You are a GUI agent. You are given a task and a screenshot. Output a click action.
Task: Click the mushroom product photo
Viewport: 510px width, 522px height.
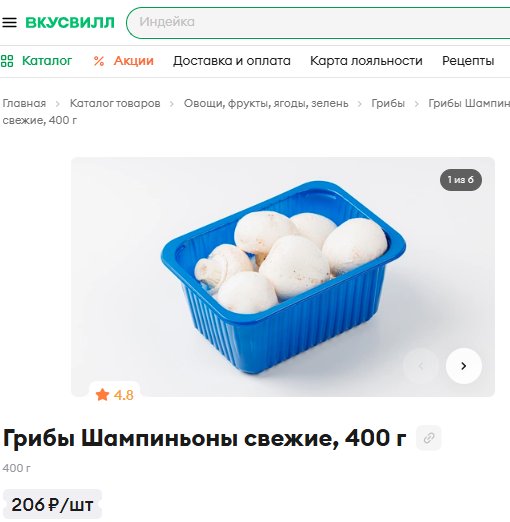coord(283,277)
